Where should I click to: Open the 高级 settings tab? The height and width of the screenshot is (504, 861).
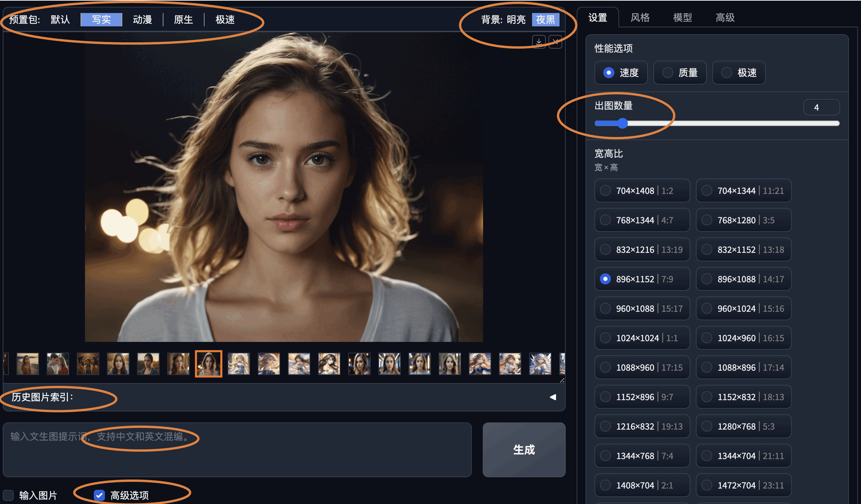pos(725,18)
